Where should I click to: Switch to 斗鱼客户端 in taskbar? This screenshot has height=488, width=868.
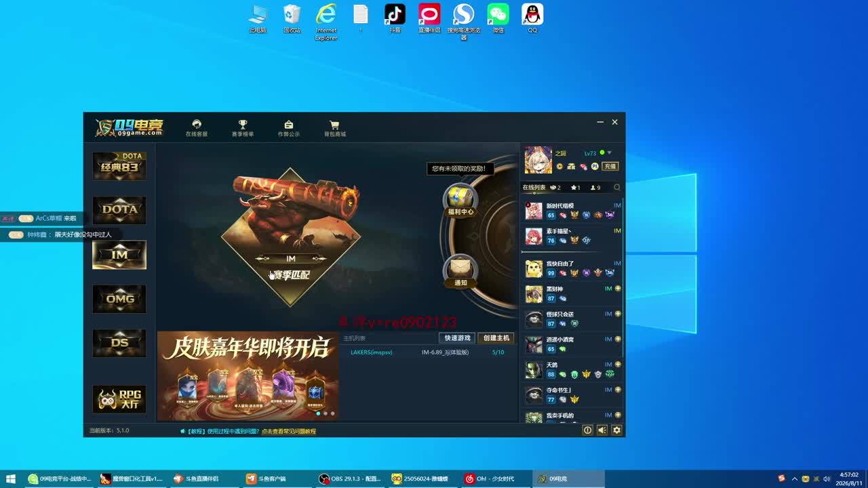coord(277,479)
